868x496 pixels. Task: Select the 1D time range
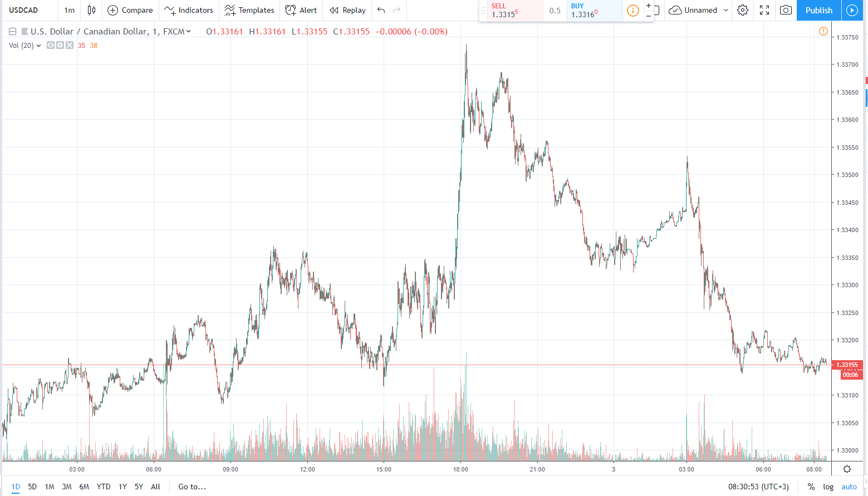coord(16,487)
